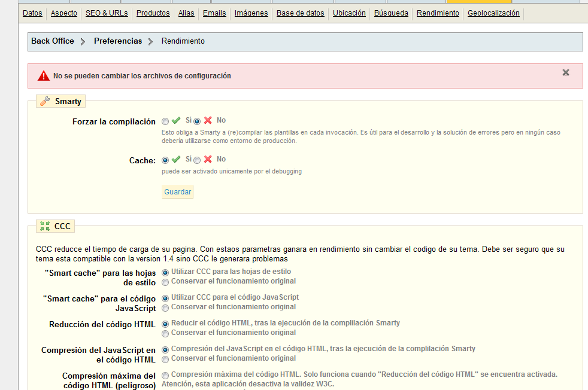Select Compresión del JavaScript en el código HTML
This screenshot has height=390, width=588.
pos(165,350)
